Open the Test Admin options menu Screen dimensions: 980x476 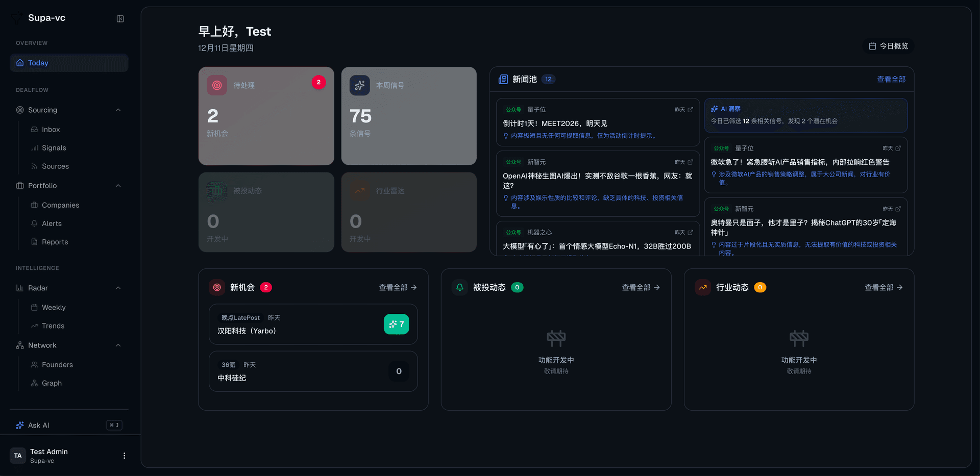click(x=124, y=455)
